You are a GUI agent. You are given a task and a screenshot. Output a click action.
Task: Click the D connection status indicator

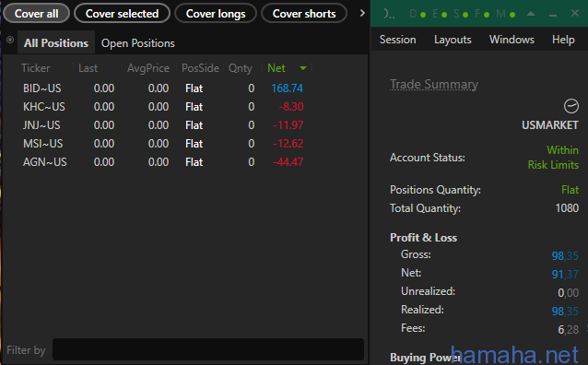pos(417,14)
